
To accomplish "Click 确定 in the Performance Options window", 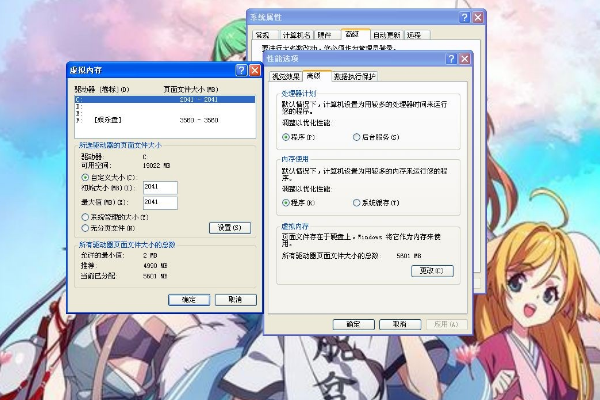I will (x=354, y=324).
